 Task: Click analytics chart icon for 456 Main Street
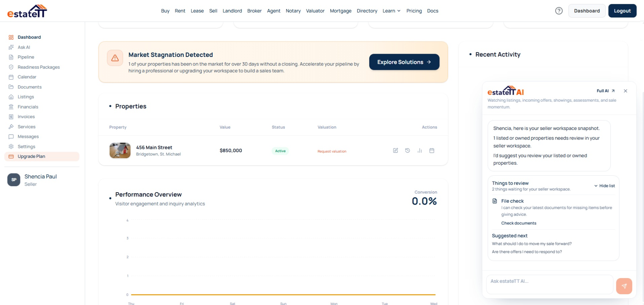click(420, 151)
